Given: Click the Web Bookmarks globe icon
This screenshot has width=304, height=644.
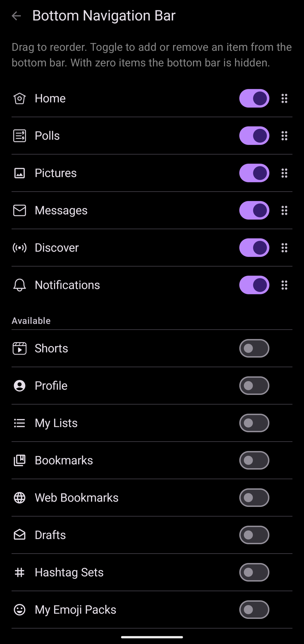Looking at the screenshot, I should pos(19,498).
